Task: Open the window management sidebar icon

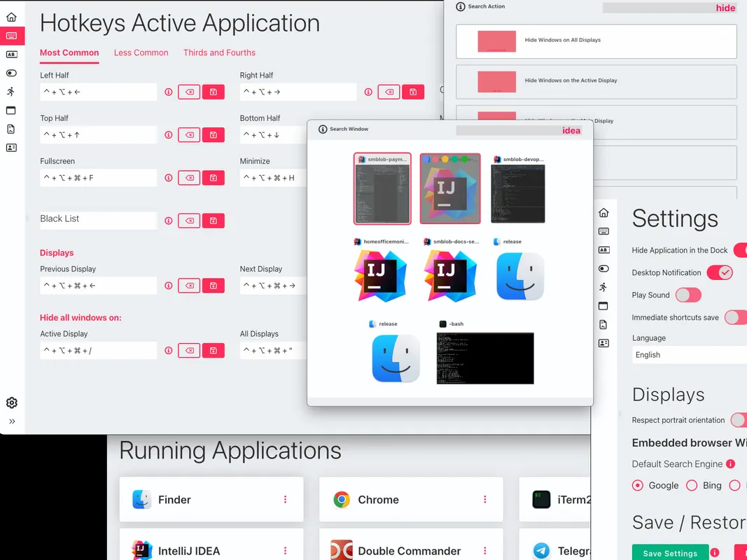Action: pyautogui.click(x=11, y=111)
